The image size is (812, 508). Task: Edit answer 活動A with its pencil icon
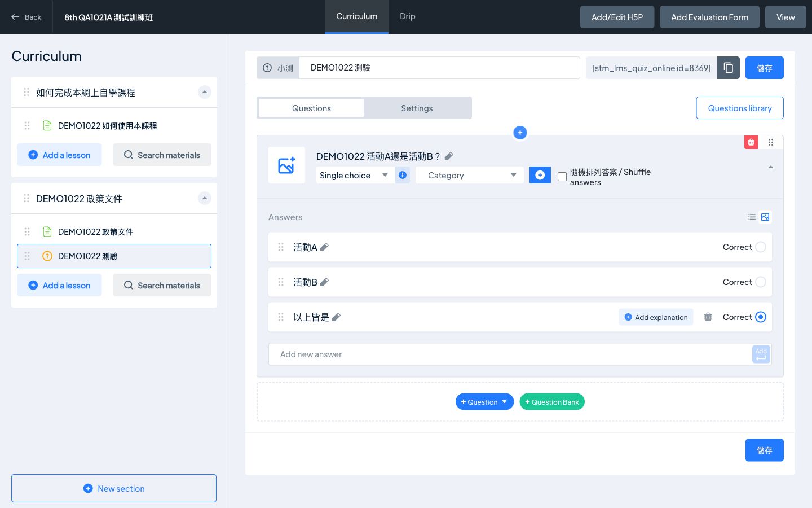tap(324, 247)
